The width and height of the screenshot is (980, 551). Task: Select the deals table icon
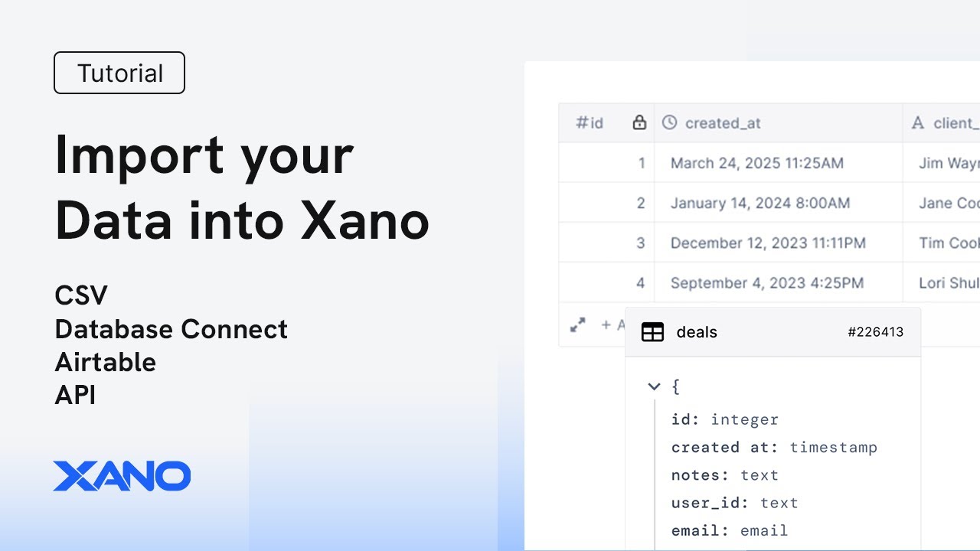653,331
